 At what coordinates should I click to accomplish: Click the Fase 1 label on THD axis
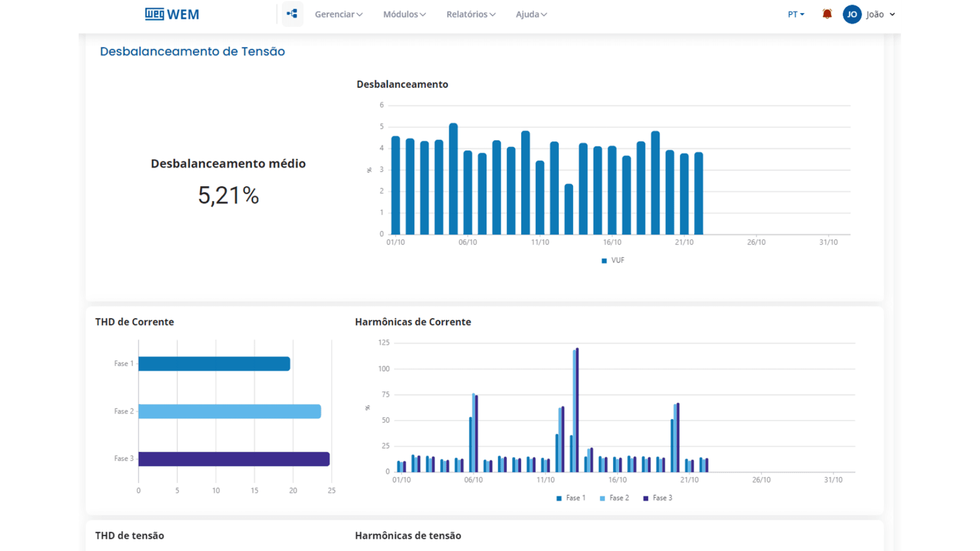coord(124,364)
